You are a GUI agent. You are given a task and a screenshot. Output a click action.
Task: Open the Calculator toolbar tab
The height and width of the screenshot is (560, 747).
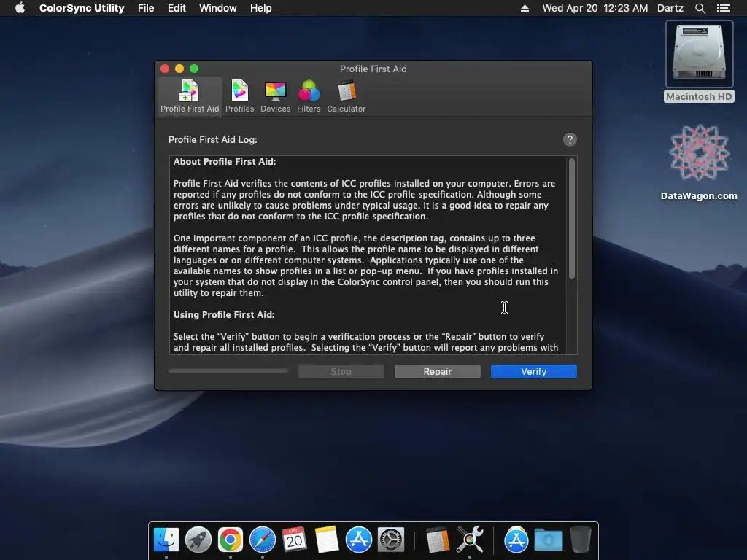point(347,96)
